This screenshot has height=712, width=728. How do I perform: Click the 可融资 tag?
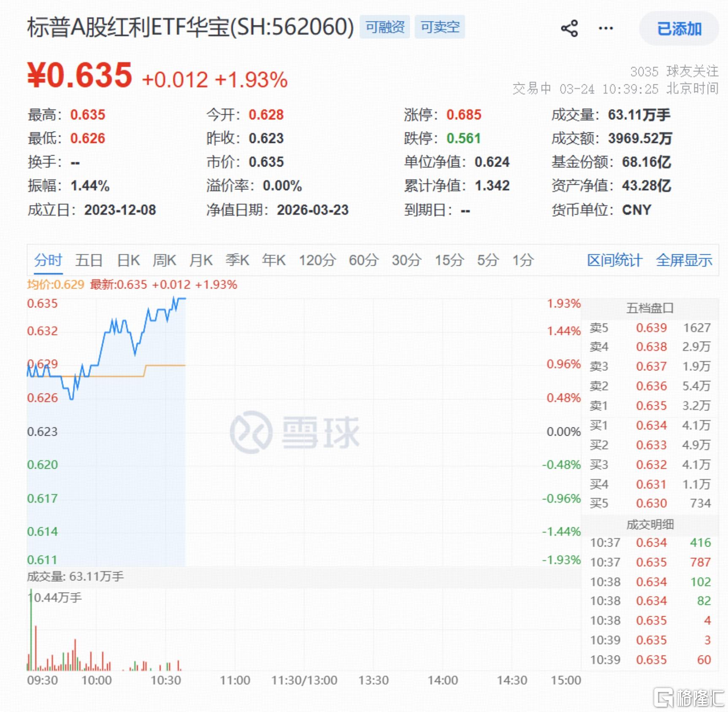[384, 27]
